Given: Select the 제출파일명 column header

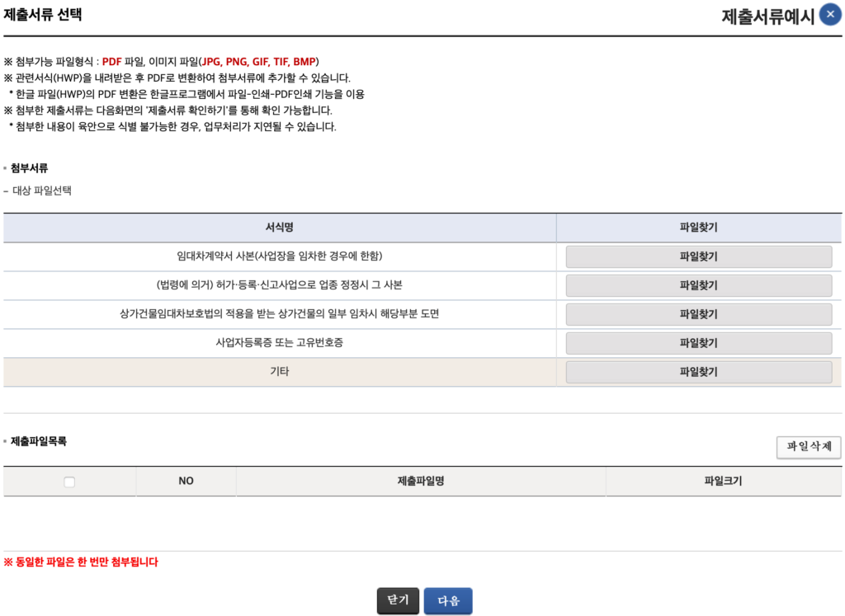Looking at the screenshot, I should [x=420, y=482].
